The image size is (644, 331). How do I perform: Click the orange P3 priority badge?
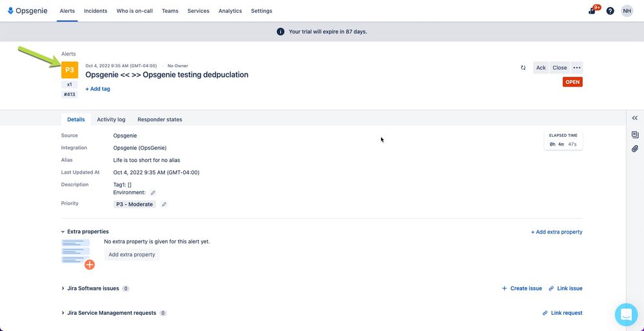coord(70,70)
